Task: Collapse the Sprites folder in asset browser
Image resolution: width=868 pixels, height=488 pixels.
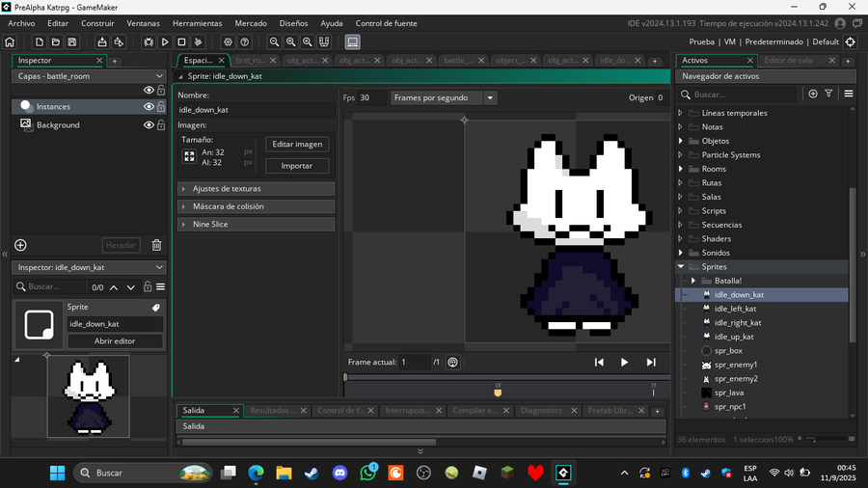Action: 680,267
